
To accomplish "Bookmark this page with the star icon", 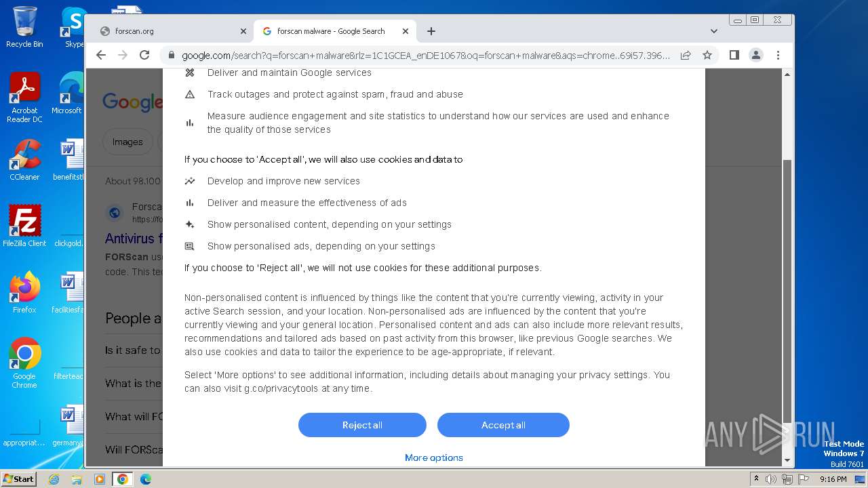I will (707, 55).
